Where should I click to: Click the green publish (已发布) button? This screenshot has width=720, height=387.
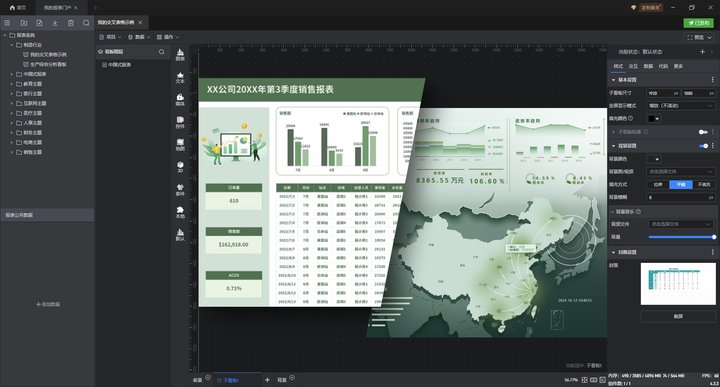point(698,22)
